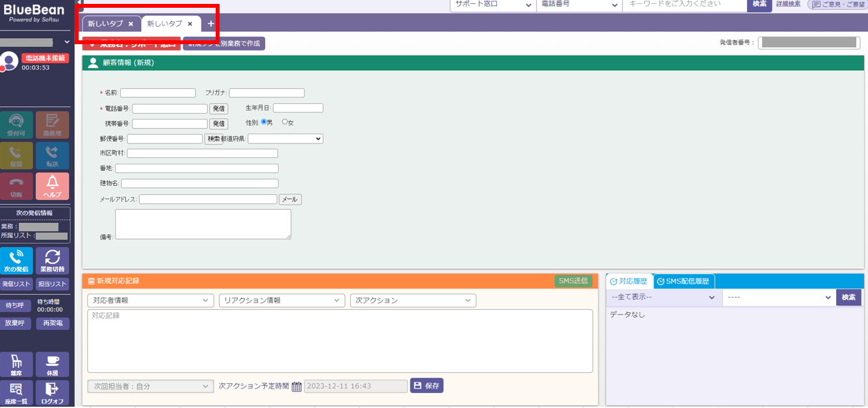
Task: Open the リアクション情報 dropdown
Action: point(281,301)
